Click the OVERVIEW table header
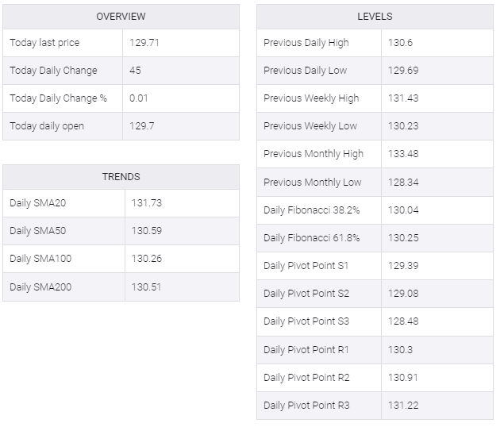Viewport: 504px width, 427px height. 121,17
